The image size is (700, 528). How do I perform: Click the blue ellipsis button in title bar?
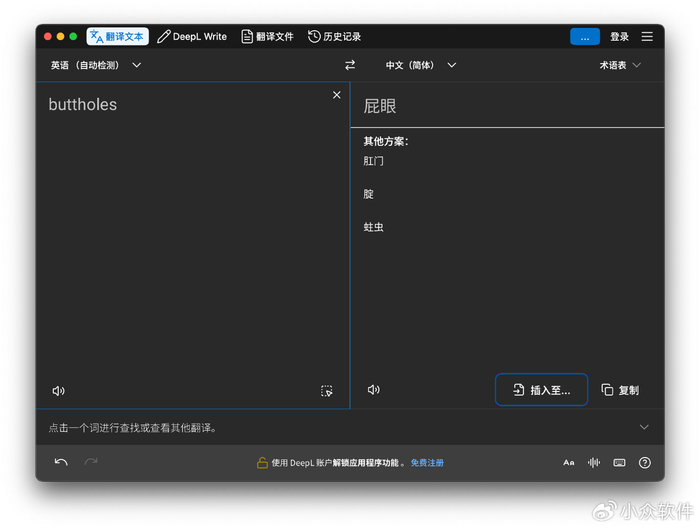click(584, 37)
